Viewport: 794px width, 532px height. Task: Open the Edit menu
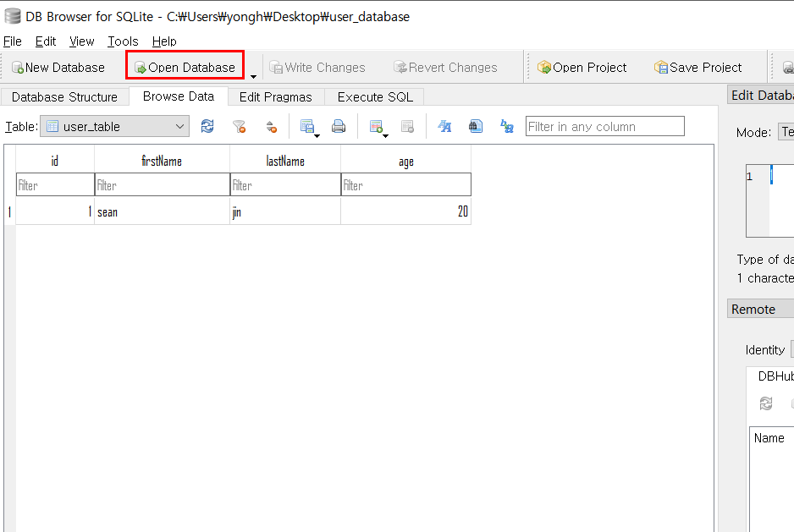(x=46, y=41)
